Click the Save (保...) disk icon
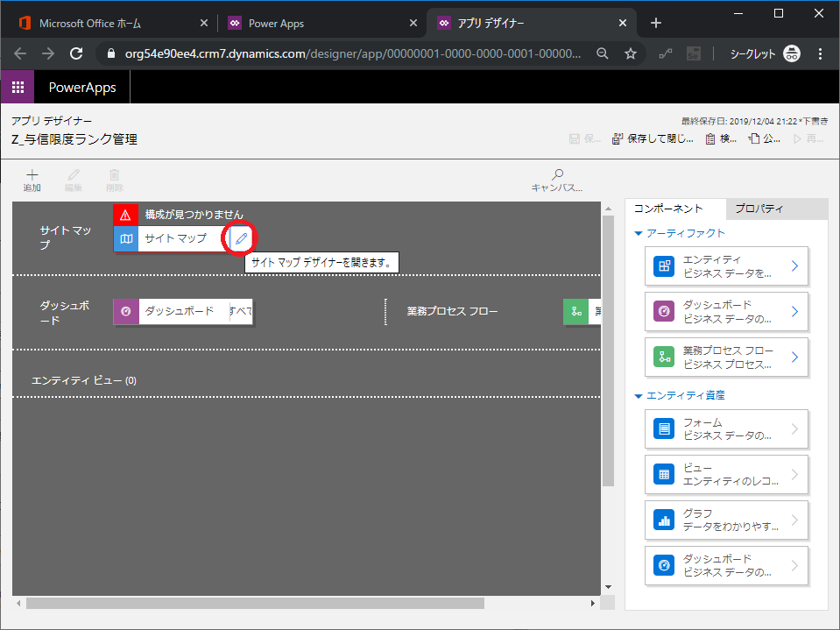 point(575,139)
